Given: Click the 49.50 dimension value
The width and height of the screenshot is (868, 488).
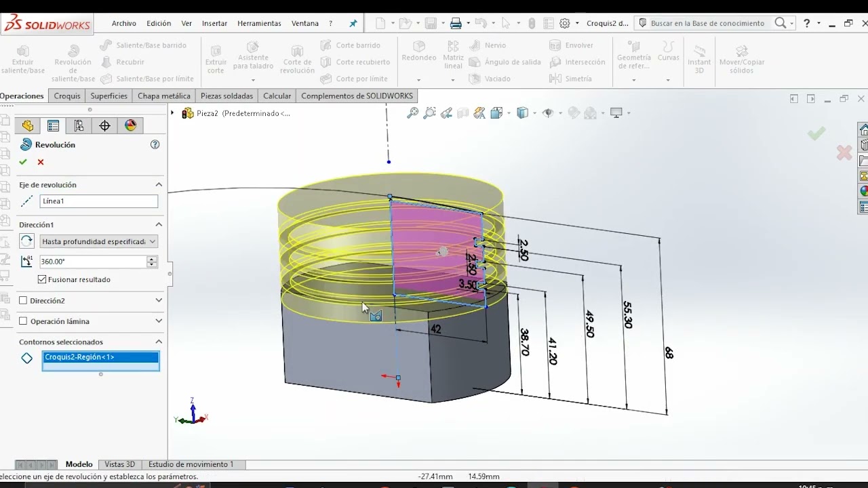Looking at the screenshot, I should click(589, 324).
